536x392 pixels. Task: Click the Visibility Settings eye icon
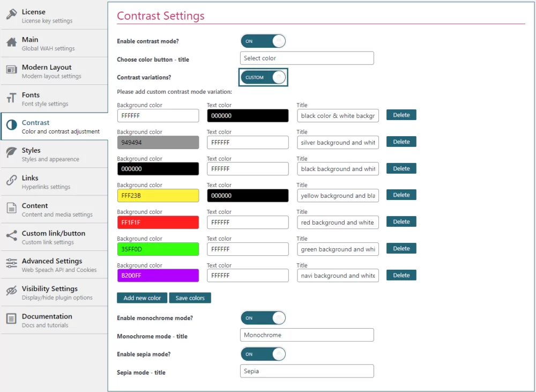12,289
